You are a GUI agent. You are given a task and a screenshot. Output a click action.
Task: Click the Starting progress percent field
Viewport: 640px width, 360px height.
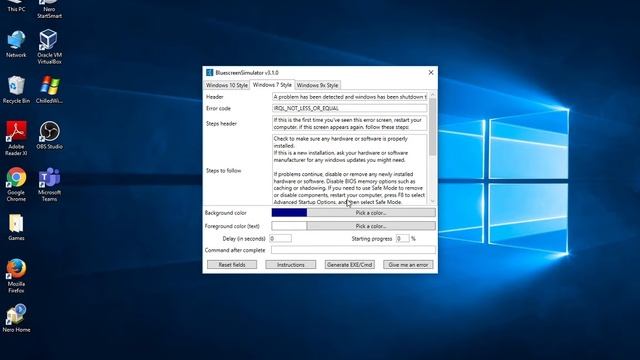402,238
